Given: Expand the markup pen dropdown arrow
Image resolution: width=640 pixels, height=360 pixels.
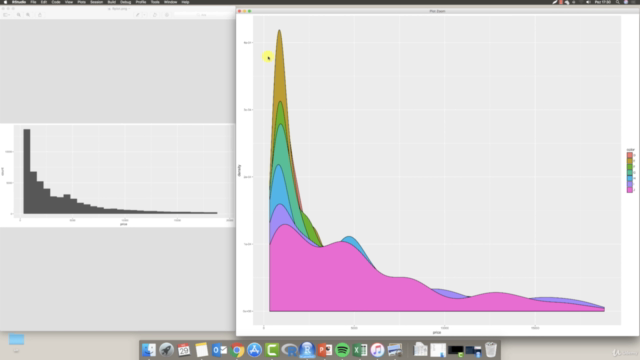Looking at the screenshot, I should pyautogui.click(x=144, y=15).
